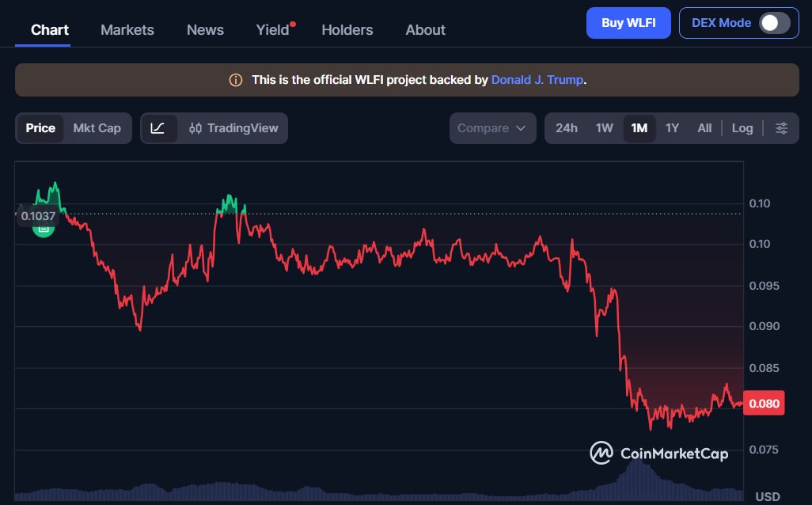Image resolution: width=812 pixels, height=505 pixels.
Task: Follow the Donald J. Trump link
Action: 537,80
